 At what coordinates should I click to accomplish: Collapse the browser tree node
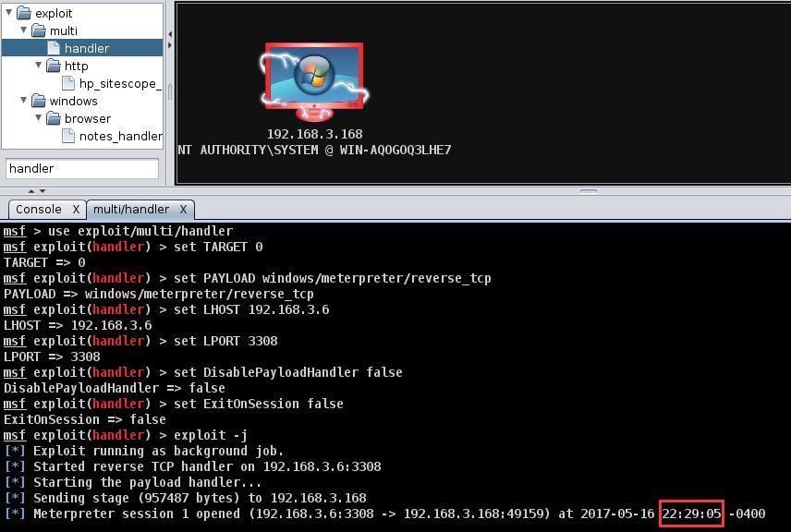click(38, 118)
